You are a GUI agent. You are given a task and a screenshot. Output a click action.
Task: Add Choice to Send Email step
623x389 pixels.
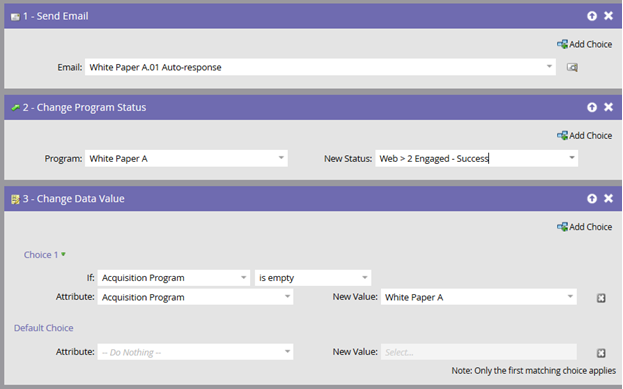pyautogui.click(x=584, y=44)
